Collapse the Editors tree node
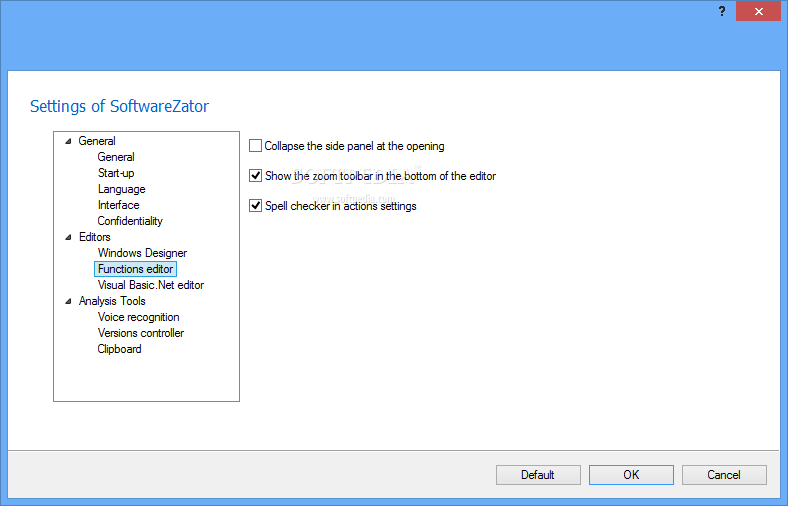The height and width of the screenshot is (506, 788). click(x=68, y=237)
